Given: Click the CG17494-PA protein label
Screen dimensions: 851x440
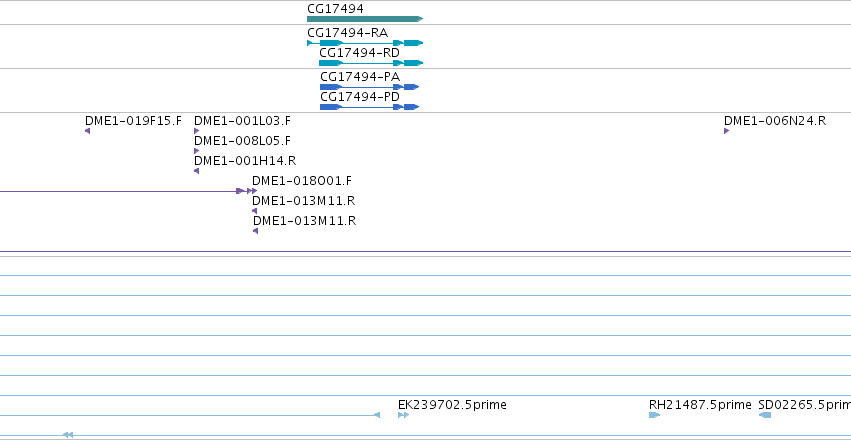Looking at the screenshot, I should click(x=360, y=76).
